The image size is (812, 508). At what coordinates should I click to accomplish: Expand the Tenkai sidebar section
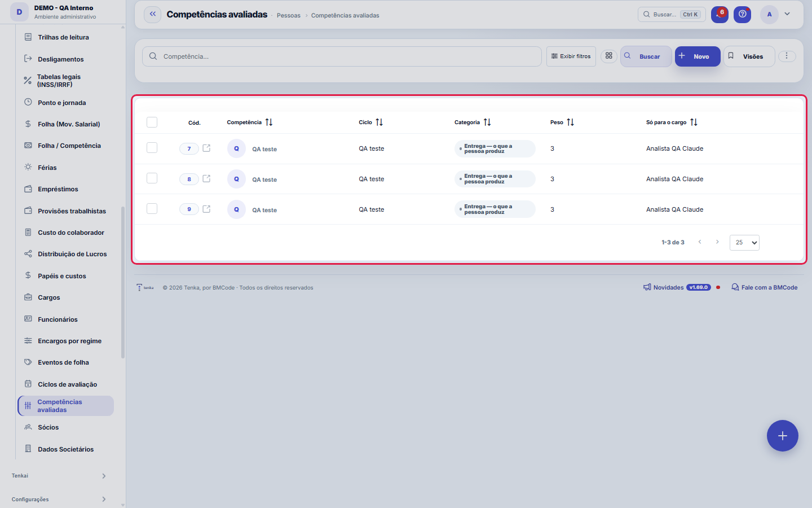click(x=59, y=476)
